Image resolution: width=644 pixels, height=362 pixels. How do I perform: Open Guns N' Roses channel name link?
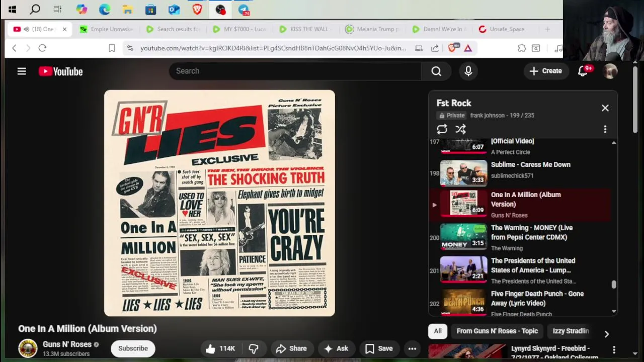pyautogui.click(x=67, y=344)
